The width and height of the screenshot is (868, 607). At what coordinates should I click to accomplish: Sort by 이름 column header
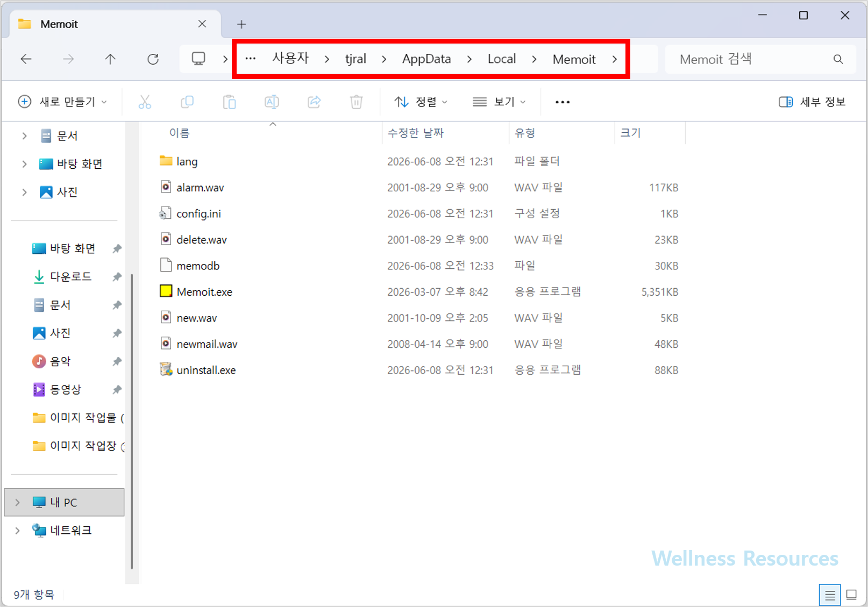tap(180, 133)
